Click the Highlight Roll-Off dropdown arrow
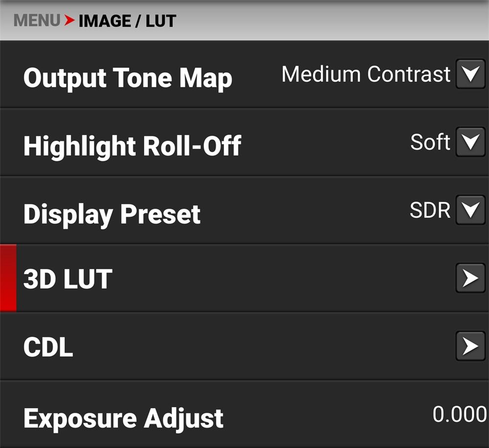This screenshot has height=448, width=489. tap(470, 142)
